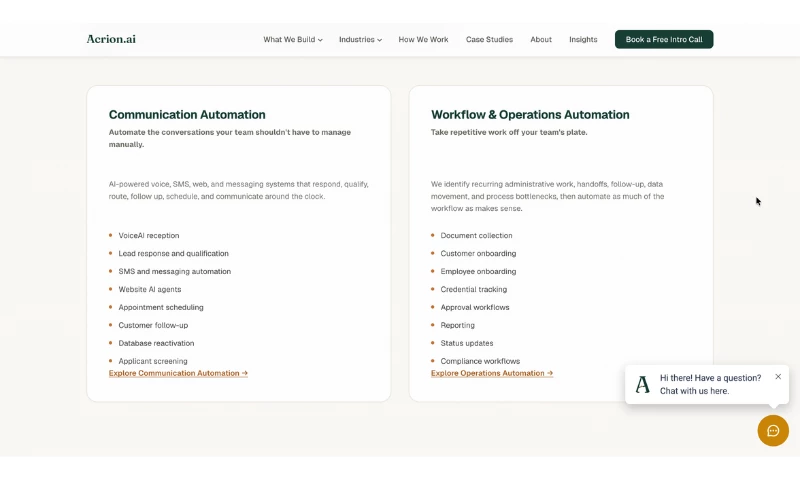
Task: Select Insights in the navigation bar
Action: tap(583, 39)
